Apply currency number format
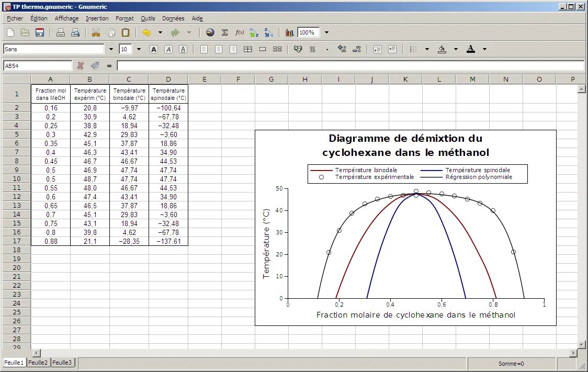The height and width of the screenshot is (372, 588). pos(298,49)
